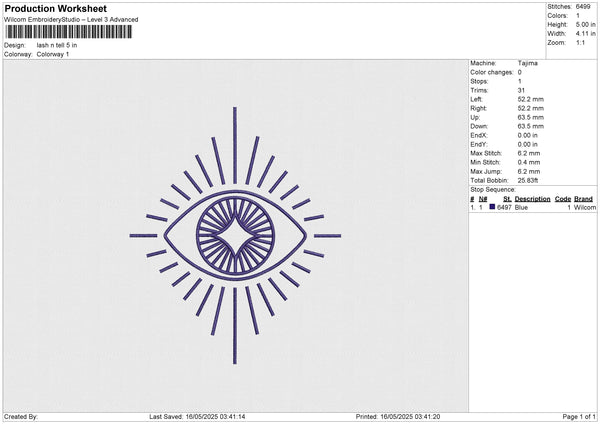The width and height of the screenshot is (600, 424).
Task: Click the Width value 4.11 in
Action: 585,34
